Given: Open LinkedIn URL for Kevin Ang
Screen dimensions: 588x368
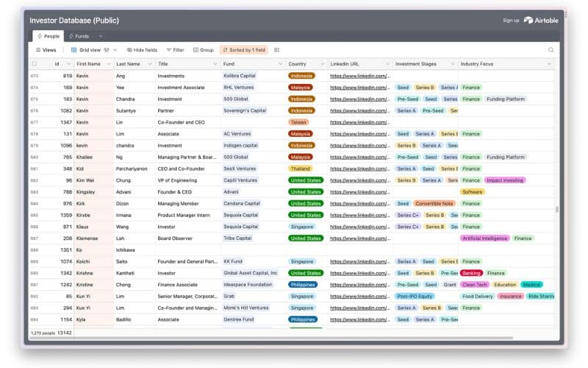Looking at the screenshot, I should click(x=360, y=76).
